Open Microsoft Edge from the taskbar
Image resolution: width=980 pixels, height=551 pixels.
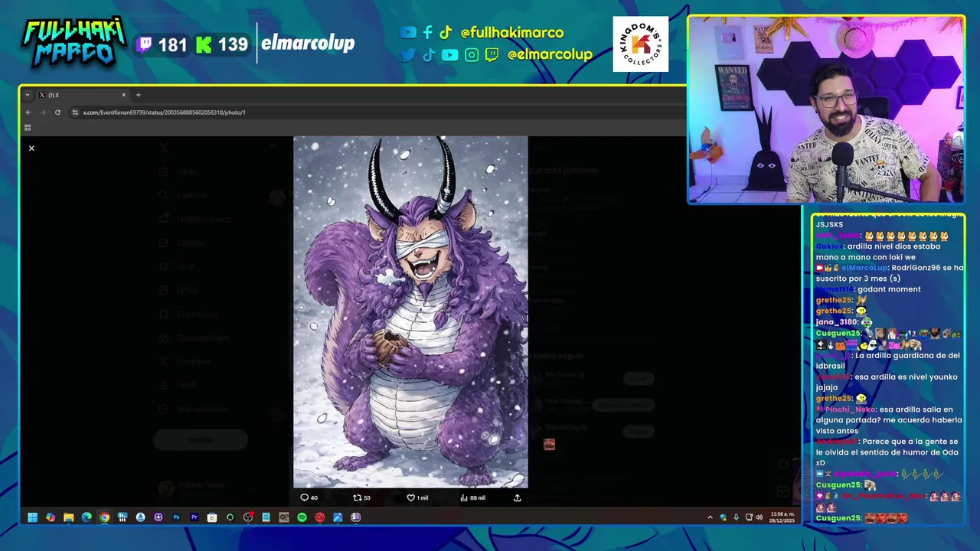pyautogui.click(x=87, y=517)
